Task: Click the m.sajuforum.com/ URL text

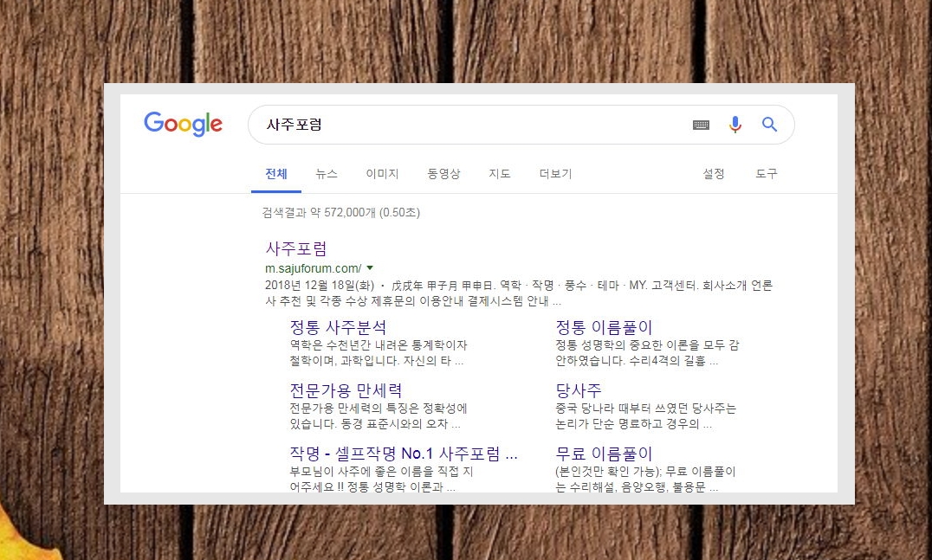Action: [314, 268]
